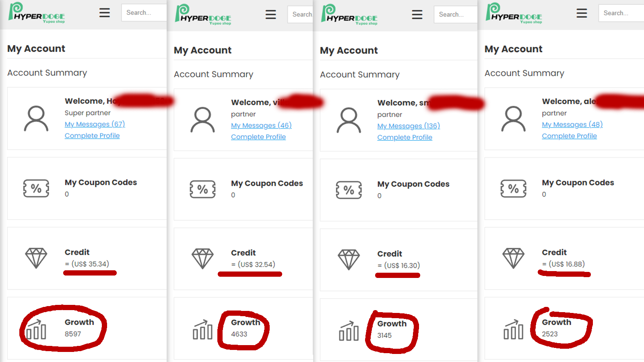This screenshot has height=362, width=644.
Task: Open the hamburger menu in the rightmost panel
Action: tap(582, 13)
